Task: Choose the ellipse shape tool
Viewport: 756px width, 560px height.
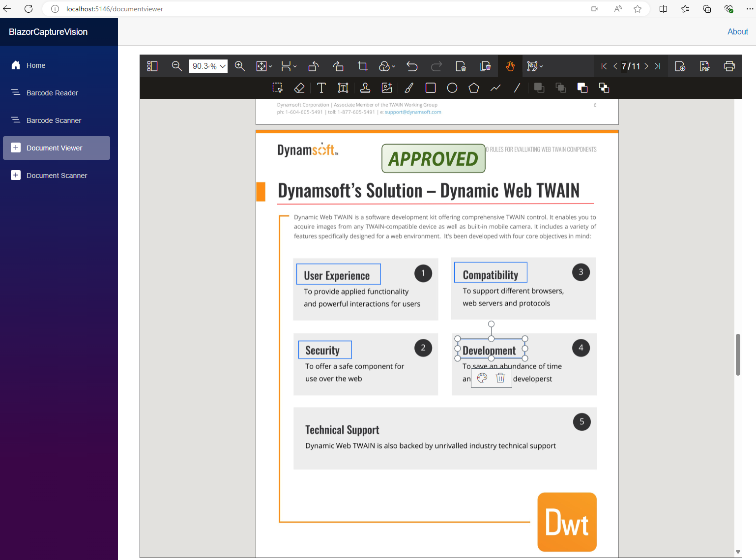Action: [452, 88]
